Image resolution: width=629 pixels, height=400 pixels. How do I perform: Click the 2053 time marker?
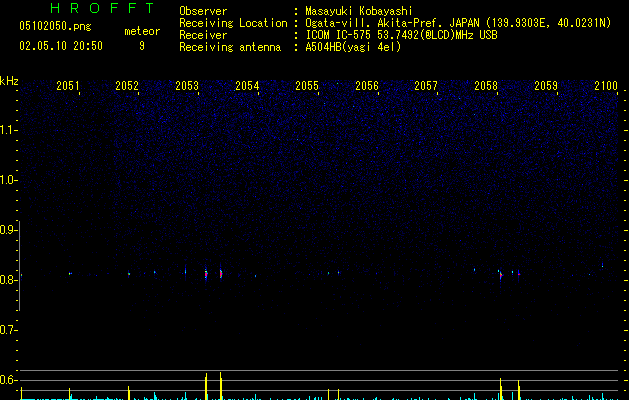[187, 86]
